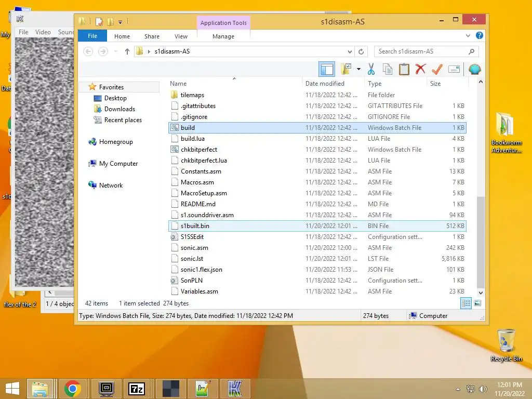Select the build batch file icon
Screen dimensions: 532x399
175,128
